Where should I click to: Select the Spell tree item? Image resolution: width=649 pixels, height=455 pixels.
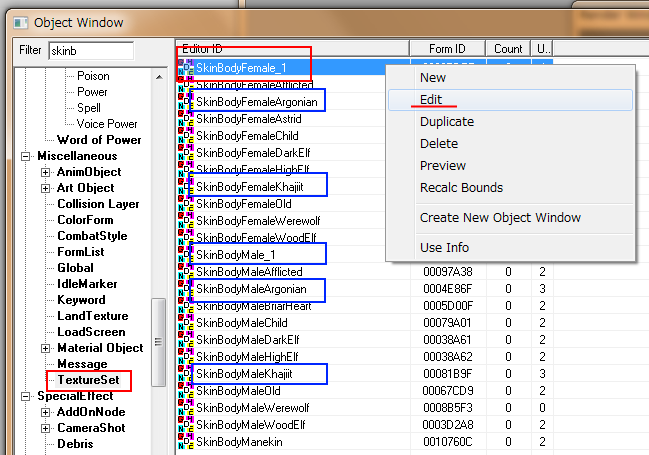pyautogui.click(x=89, y=108)
